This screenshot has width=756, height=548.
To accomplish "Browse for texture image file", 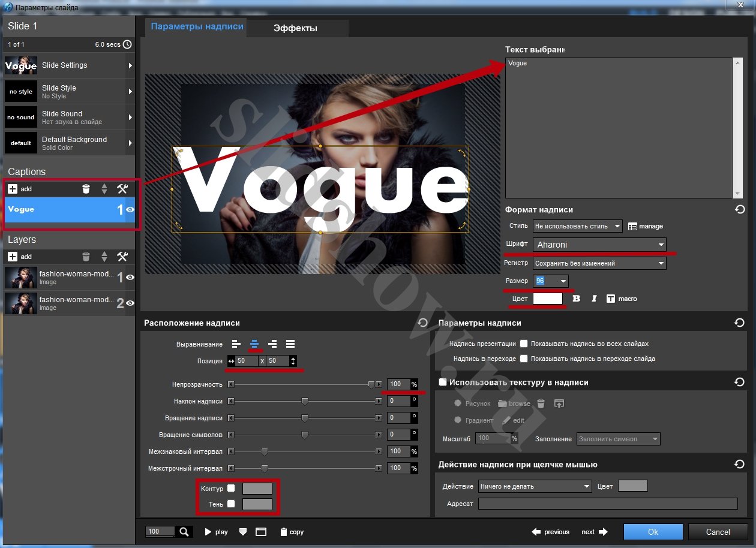I will 514,404.
